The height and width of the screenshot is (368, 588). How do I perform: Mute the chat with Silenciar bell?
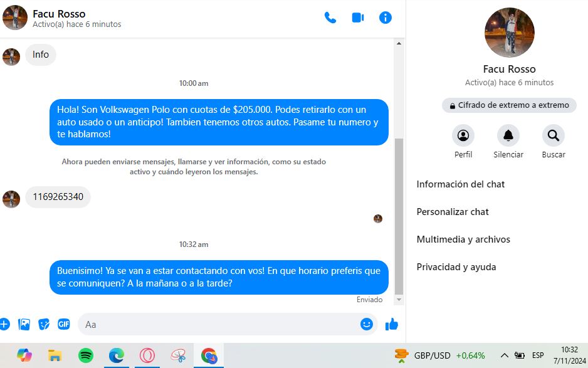pyautogui.click(x=508, y=135)
